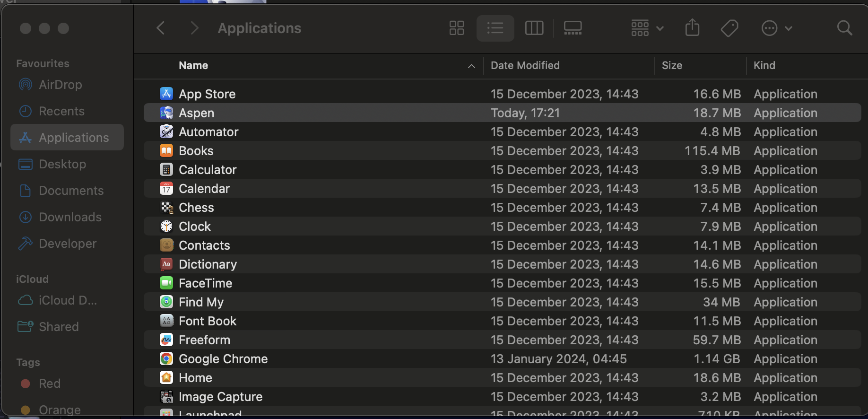Click the 13 January 2024 date

[559, 359]
